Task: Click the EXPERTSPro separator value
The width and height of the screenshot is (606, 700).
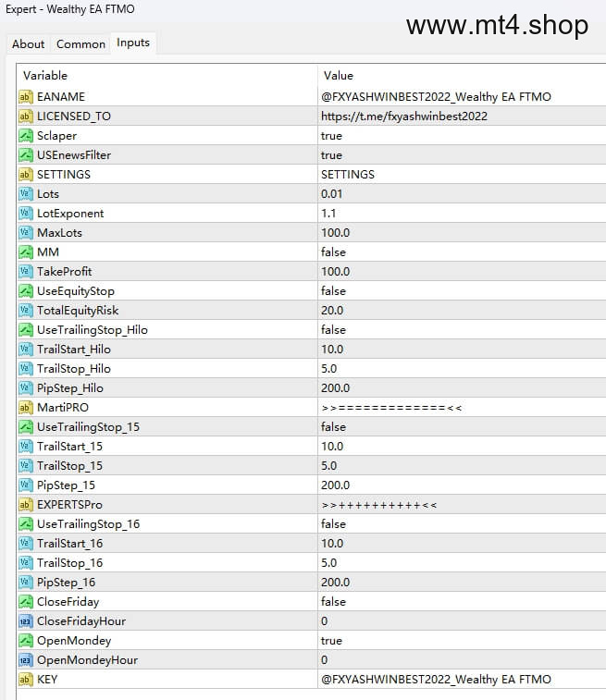Action: pos(379,506)
